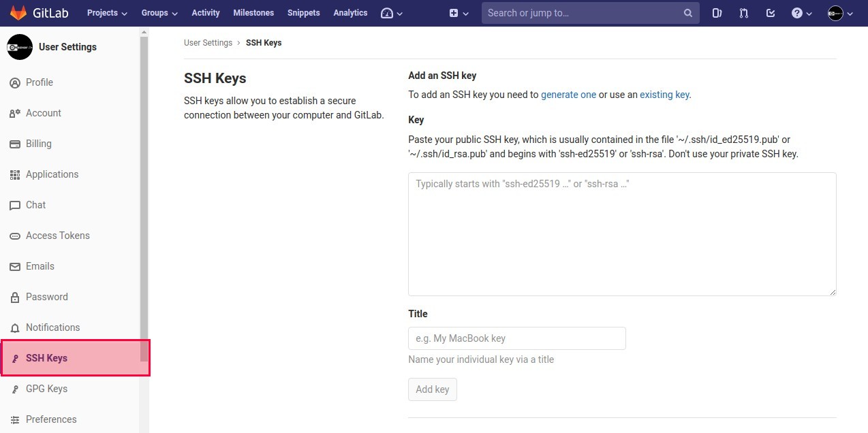868x433 pixels.
Task: Click the User Settings sidebar avatar
Action: pos(20,47)
